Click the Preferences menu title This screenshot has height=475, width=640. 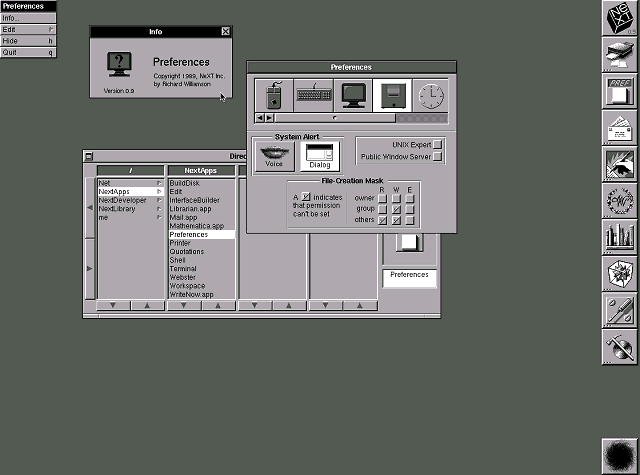28,6
